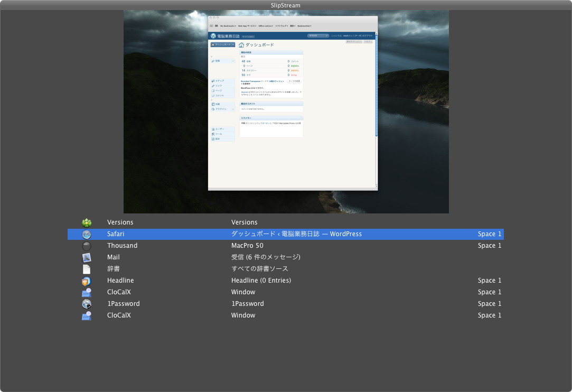
Task: Select the ダッシュボード ‹ 電脳業務日誌 — WordPress window title
Action: pos(297,234)
